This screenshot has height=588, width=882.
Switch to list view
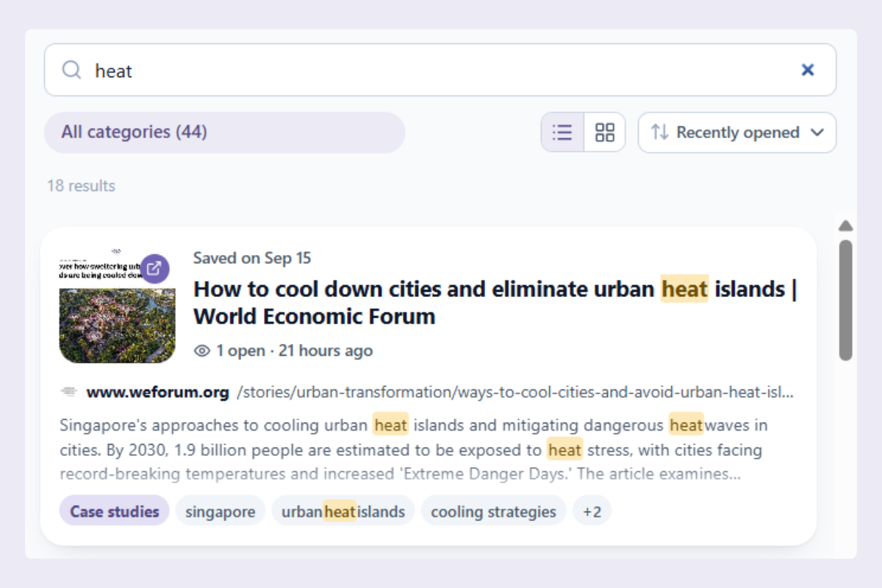(x=562, y=132)
